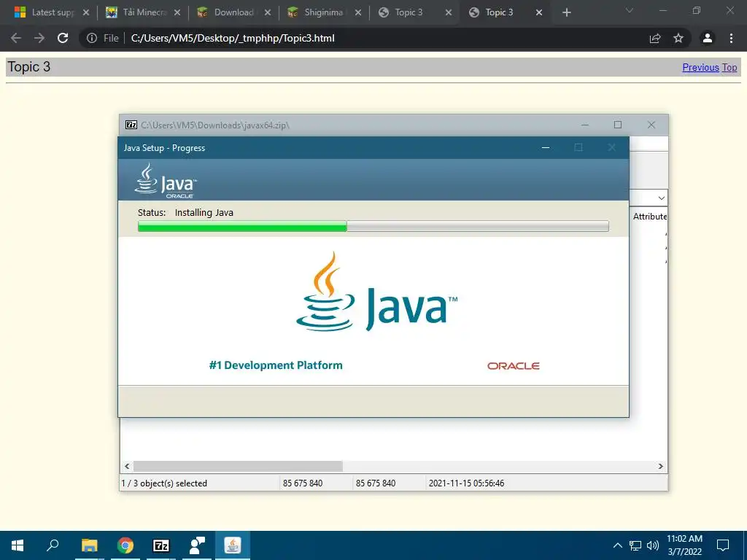Screen dimensions: 747x560
Task: Click the browser forward arrow
Action: tap(39, 38)
